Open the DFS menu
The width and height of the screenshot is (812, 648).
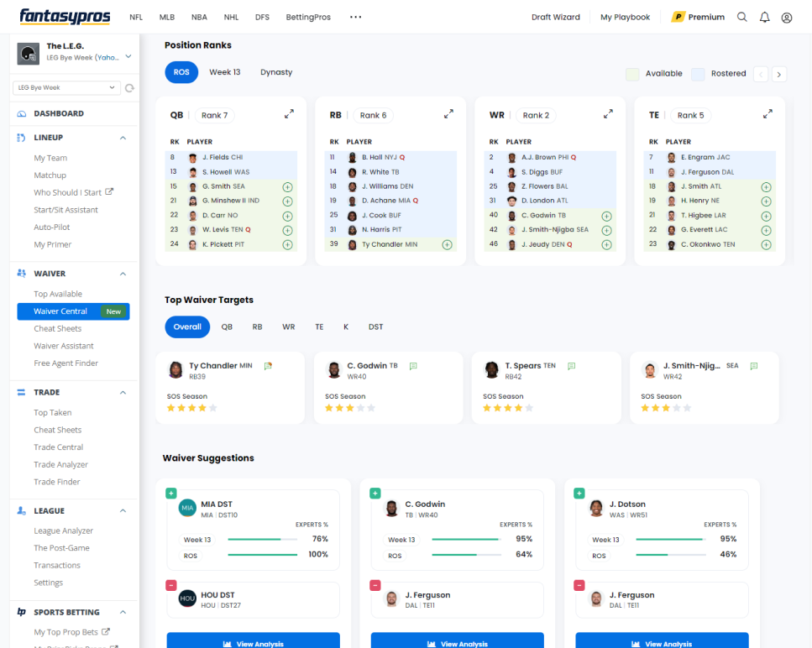tap(262, 17)
